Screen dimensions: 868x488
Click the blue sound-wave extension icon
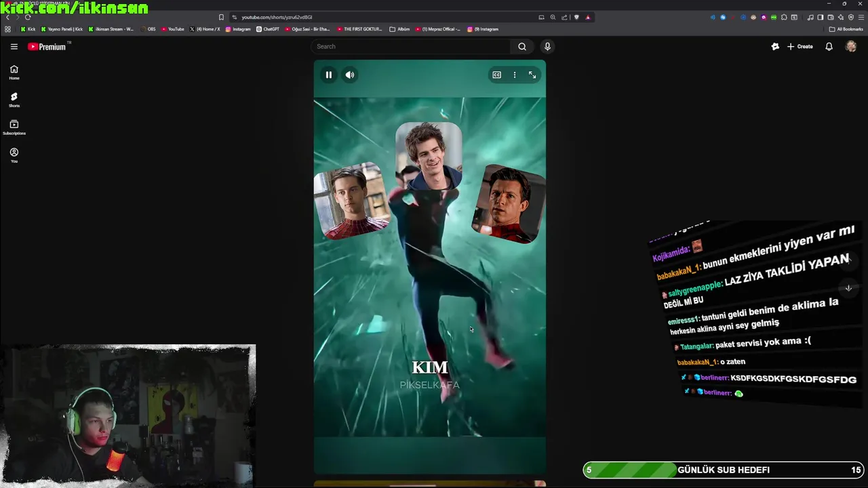(x=713, y=17)
